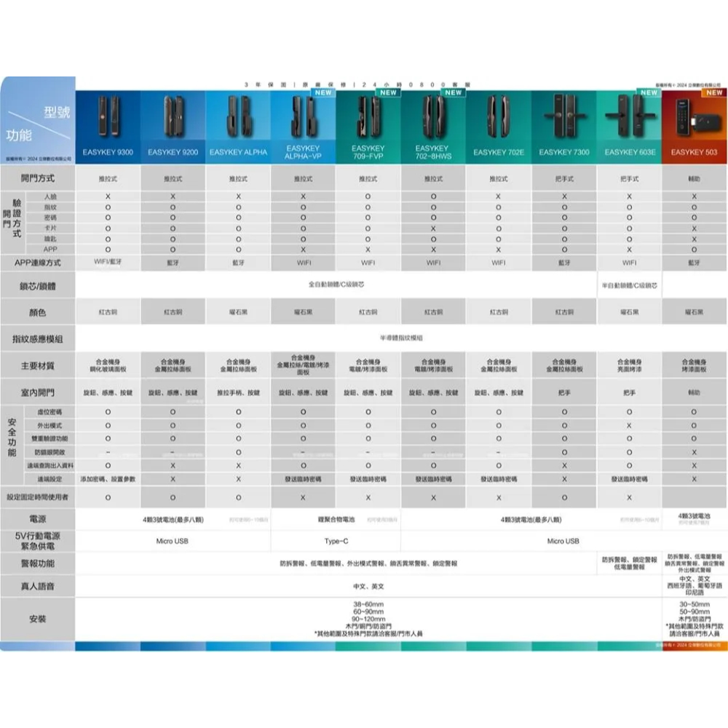Select the EASYKEY 702E column title
Screen dimensions: 728x728
499,153
